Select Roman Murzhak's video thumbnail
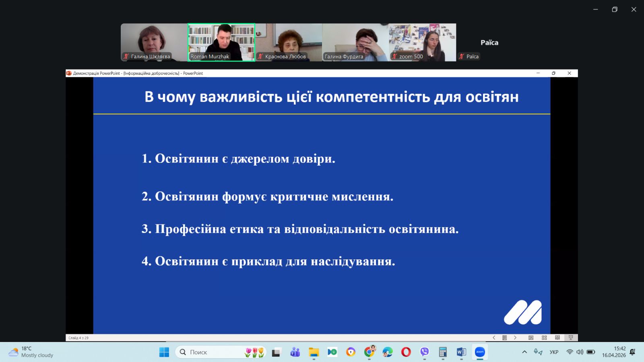The image size is (644, 362). (x=221, y=42)
